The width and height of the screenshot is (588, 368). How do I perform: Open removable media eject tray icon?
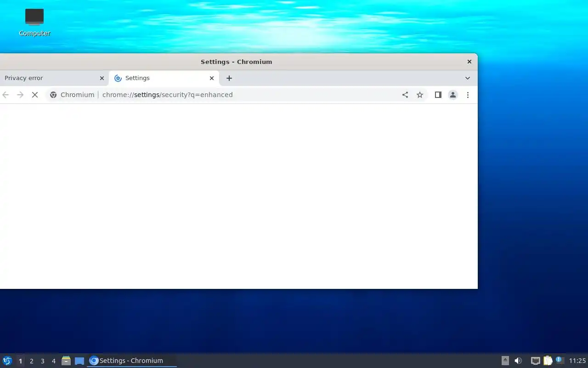tap(505, 361)
